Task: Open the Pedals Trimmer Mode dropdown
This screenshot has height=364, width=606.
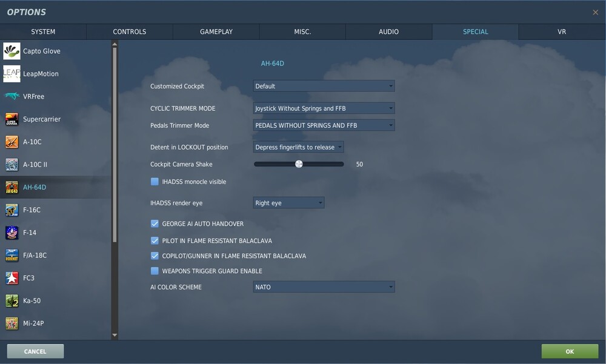Action: (324, 125)
